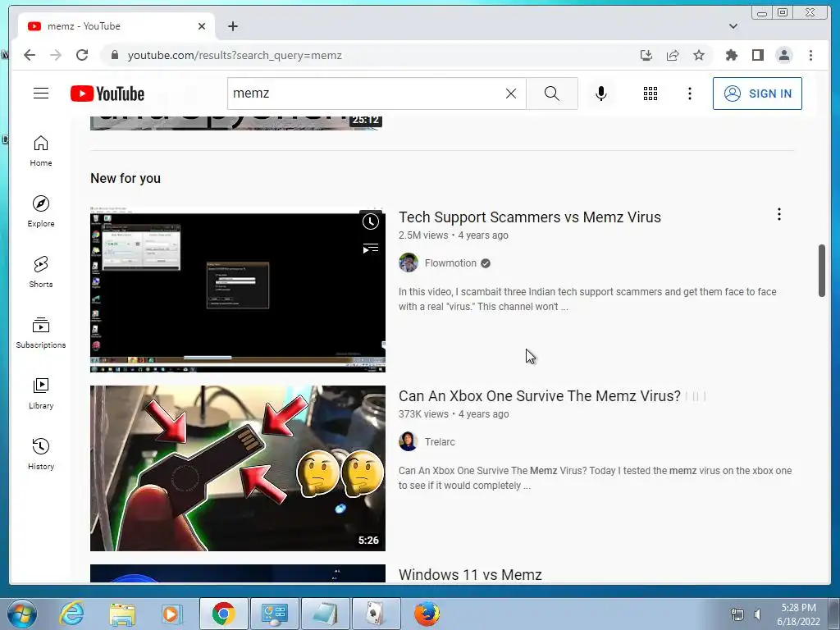840x630 pixels.
Task: Play the Tech Support Scammers thumbnail
Action: click(237, 290)
